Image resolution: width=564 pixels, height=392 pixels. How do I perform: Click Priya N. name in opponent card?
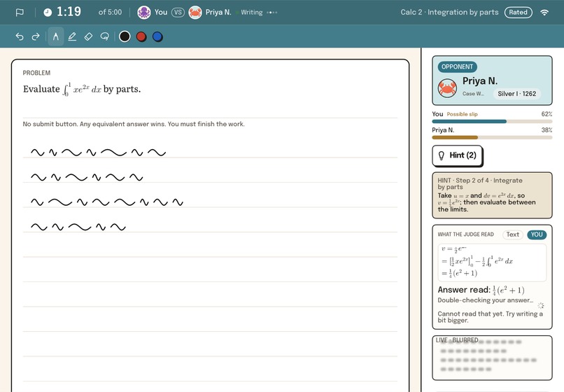480,81
